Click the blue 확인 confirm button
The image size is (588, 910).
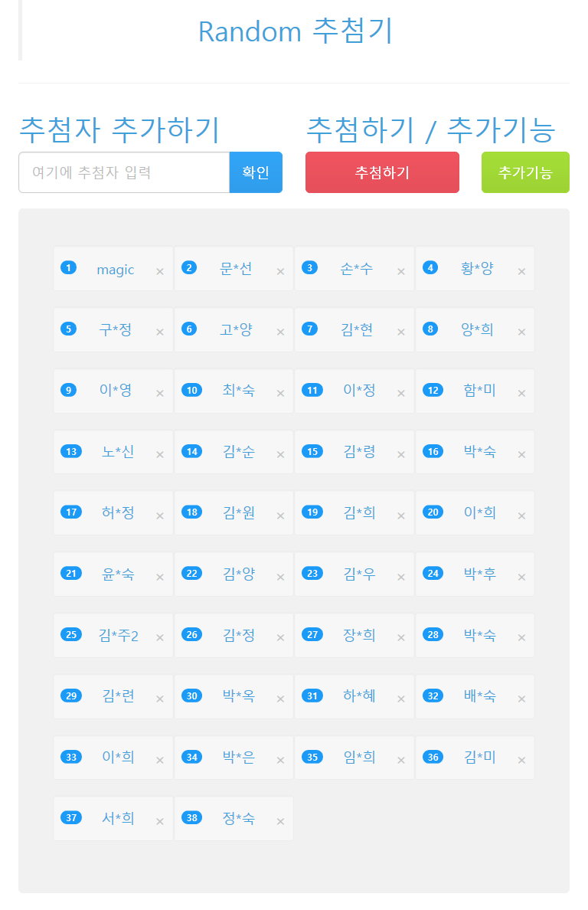(x=256, y=172)
